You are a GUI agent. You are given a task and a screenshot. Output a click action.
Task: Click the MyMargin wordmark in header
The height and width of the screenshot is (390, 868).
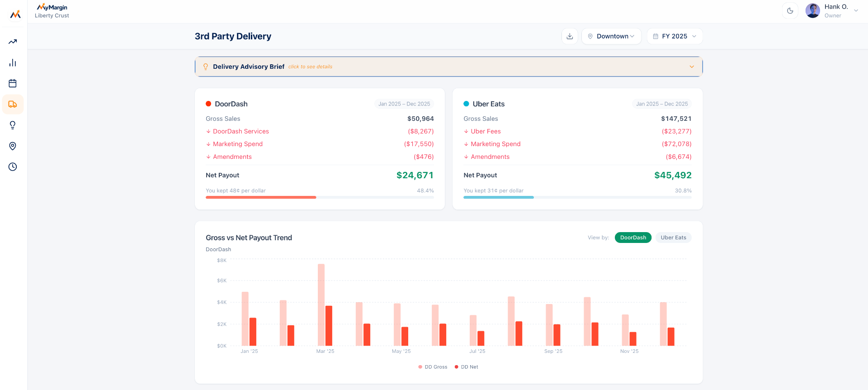point(52,7)
